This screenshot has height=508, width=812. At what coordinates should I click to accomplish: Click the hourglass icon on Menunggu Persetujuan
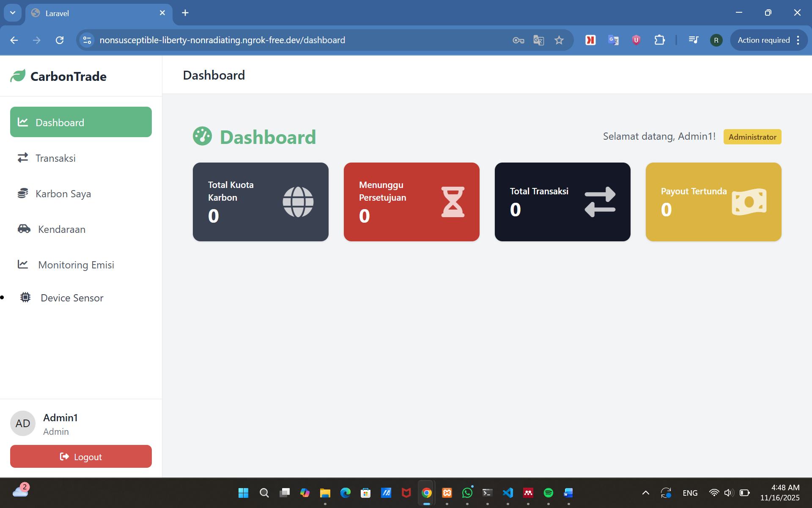point(453,202)
